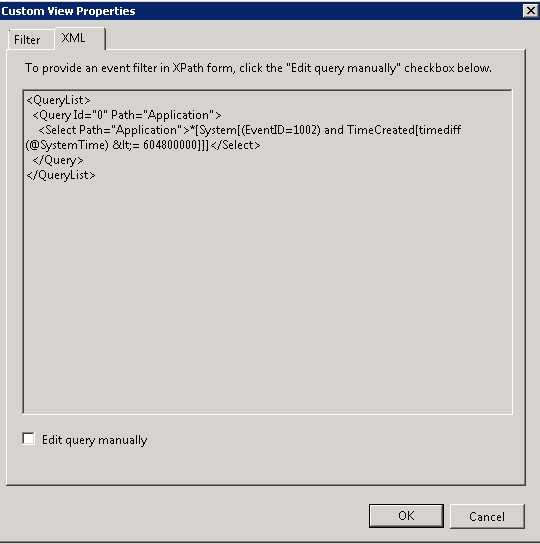The height and width of the screenshot is (544, 540).
Task: Click the Query Id="0" Path="Application" line
Action: (127, 115)
